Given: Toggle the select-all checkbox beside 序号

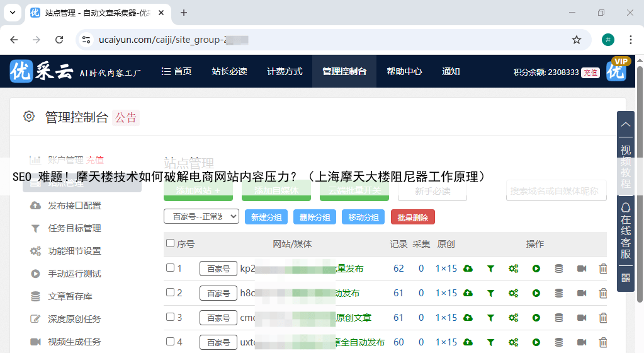Looking at the screenshot, I should 170,243.
